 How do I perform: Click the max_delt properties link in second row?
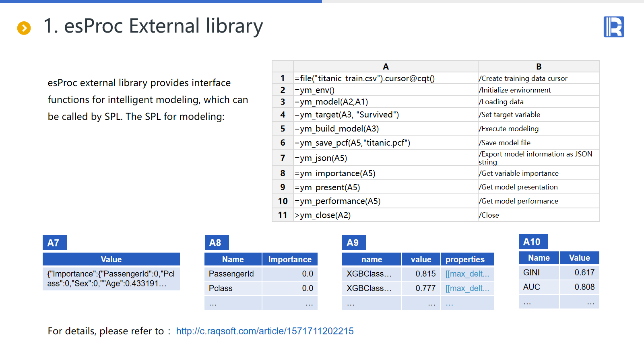467,288
